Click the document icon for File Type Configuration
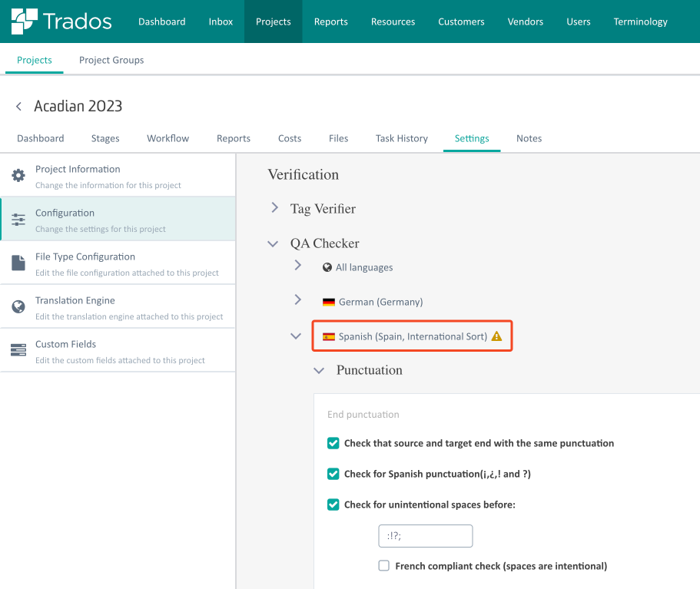The image size is (700, 589). coord(18,263)
